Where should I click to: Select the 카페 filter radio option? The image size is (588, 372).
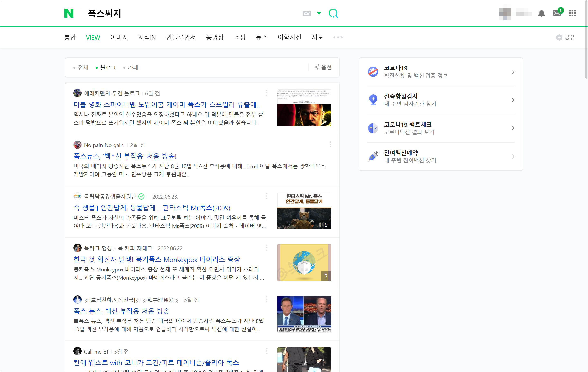[131, 67]
